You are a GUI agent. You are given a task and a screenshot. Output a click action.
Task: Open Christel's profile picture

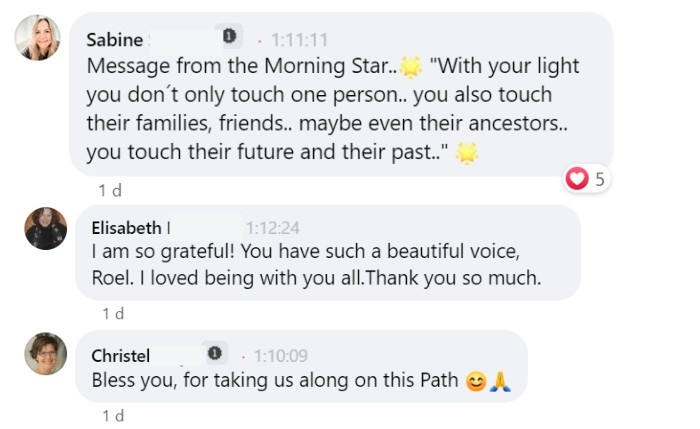coord(45,353)
